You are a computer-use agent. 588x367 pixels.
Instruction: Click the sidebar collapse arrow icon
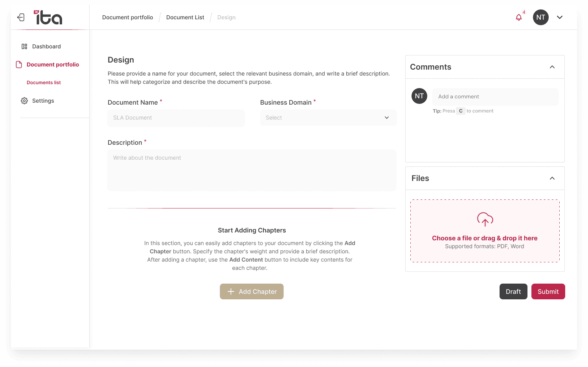click(x=21, y=17)
